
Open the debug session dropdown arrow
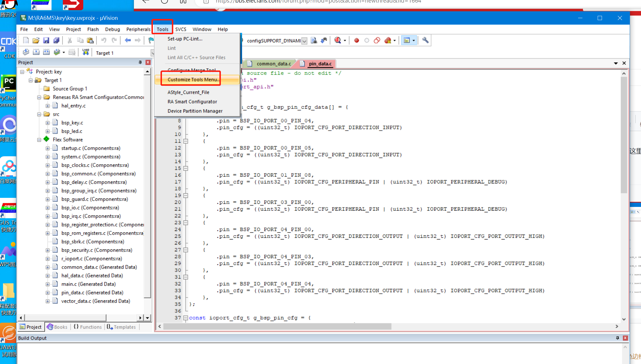pos(345,41)
